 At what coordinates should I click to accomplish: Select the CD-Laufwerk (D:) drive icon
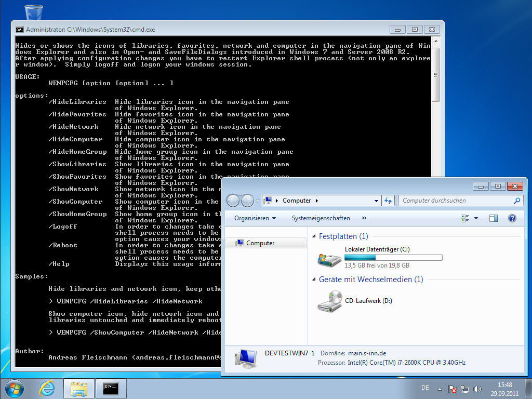[329, 301]
